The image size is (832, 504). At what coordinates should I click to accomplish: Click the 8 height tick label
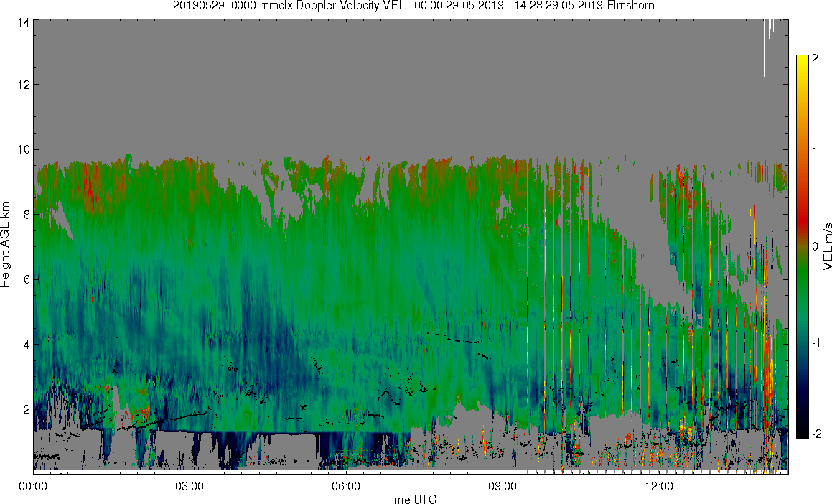(x=25, y=215)
